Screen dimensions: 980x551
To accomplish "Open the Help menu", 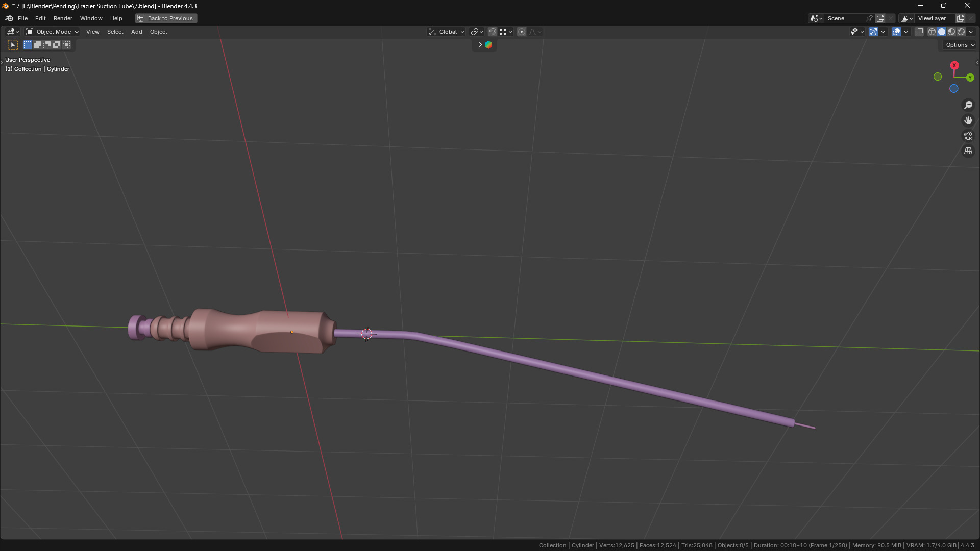I will tap(116, 18).
